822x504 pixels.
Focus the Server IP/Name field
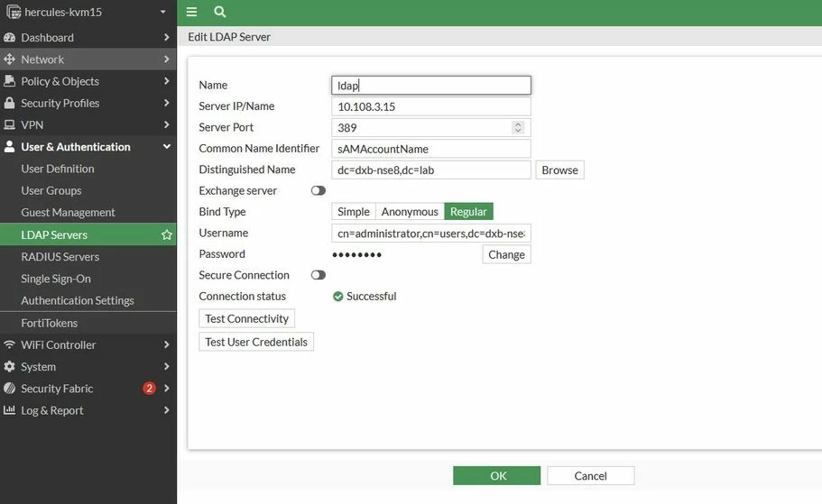click(431, 106)
